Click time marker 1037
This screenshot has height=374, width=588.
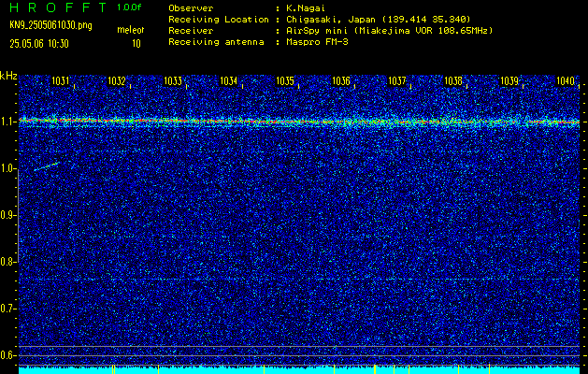396,80
